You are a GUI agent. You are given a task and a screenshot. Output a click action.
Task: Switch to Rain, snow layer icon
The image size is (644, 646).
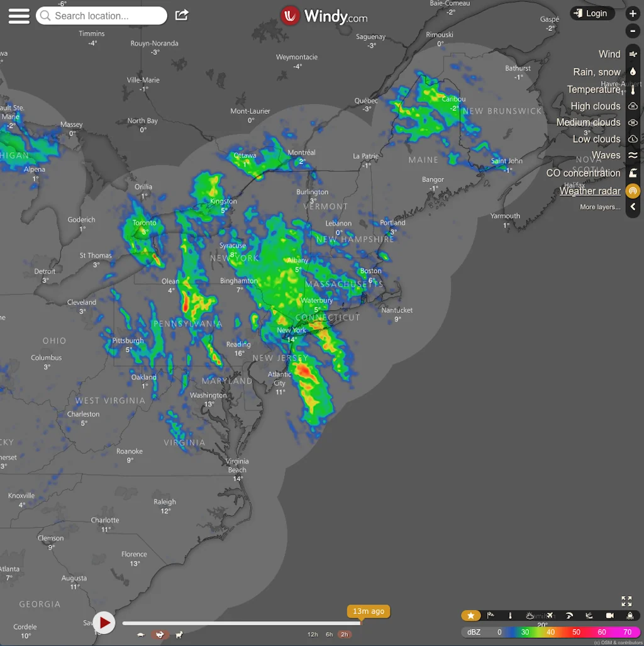(633, 72)
